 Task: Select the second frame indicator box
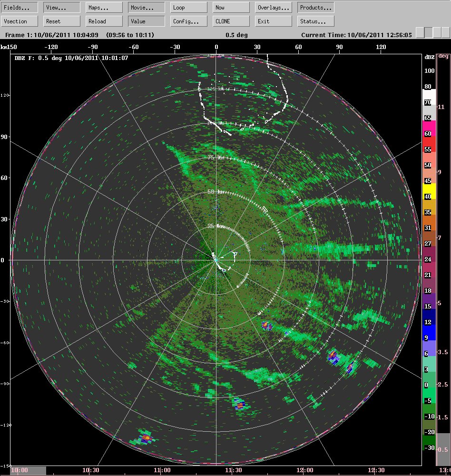coord(429,32)
